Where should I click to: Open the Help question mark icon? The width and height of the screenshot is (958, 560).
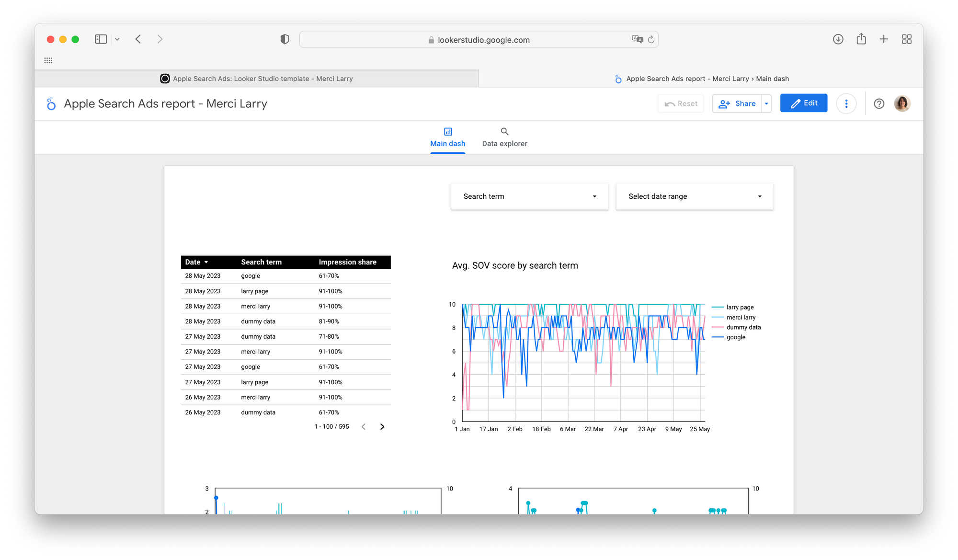tap(878, 103)
